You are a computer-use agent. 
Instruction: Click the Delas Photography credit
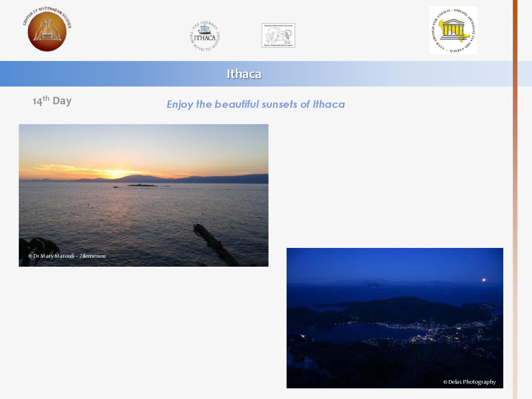point(469,382)
